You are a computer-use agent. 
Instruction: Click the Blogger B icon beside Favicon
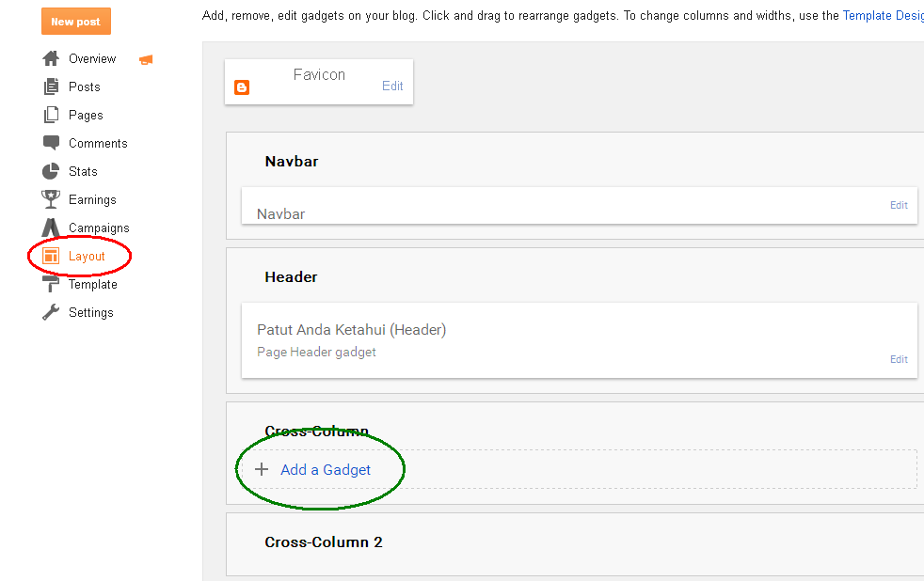point(242,87)
